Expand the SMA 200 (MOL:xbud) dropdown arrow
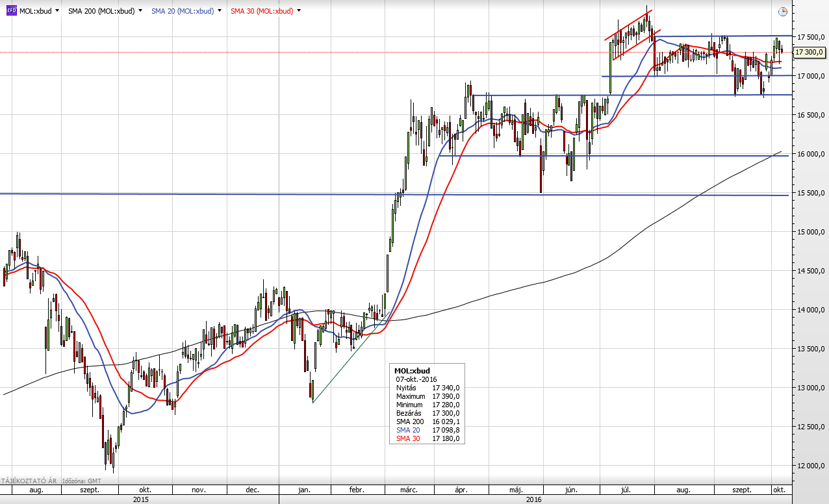This screenshot has height=504, width=829. click(x=140, y=12)
